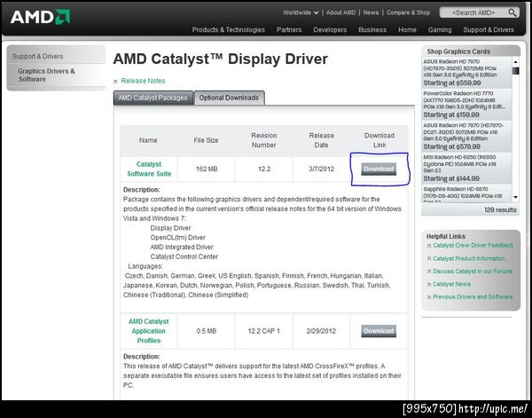Focus the Search AMD input field

pos(473,12)
